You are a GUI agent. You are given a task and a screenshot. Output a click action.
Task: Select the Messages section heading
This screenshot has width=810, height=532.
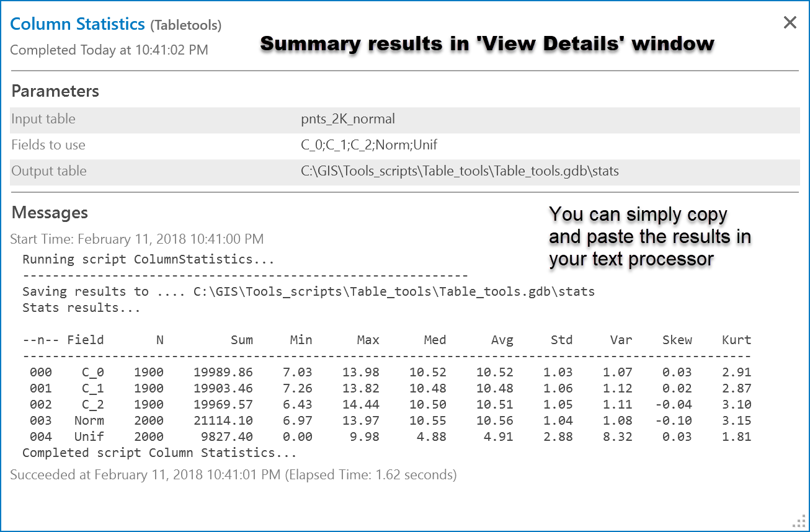50,213
